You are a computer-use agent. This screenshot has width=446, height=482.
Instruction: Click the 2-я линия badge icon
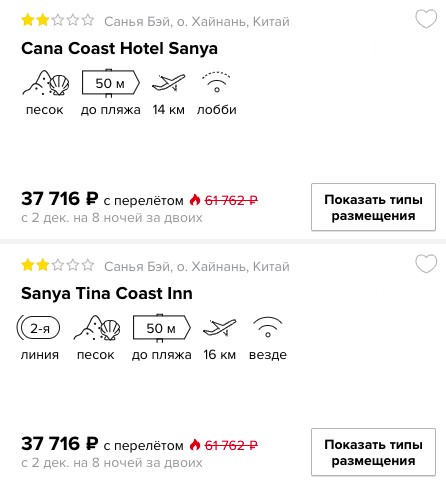point(39,328)
